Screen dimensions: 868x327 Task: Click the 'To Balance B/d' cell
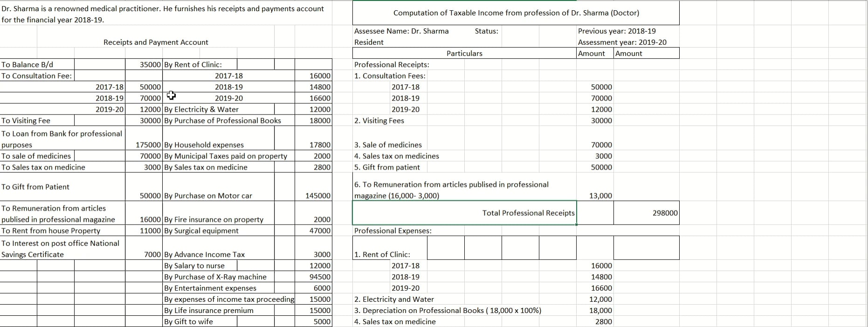tap(27, 65)
